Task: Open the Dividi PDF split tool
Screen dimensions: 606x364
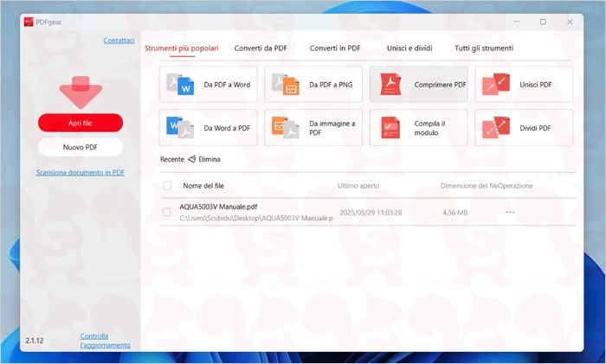Action: pyautogui.click(x=524, y=128)
